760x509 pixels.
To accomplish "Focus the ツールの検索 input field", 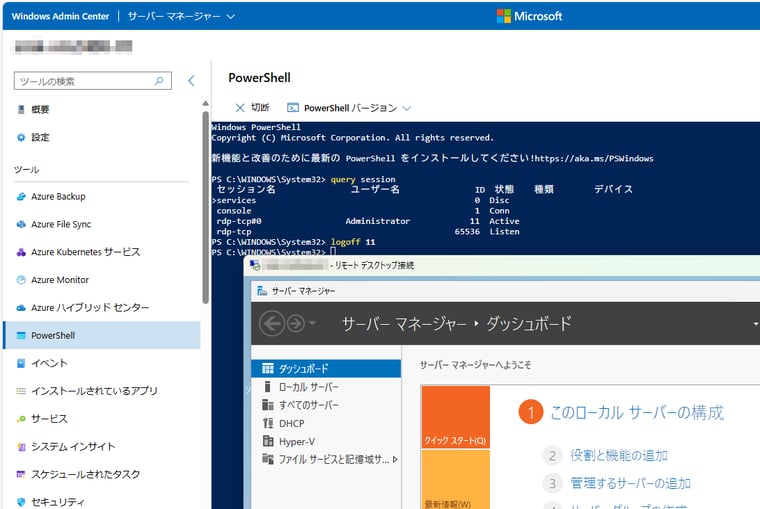I will pyautogui.click(x=93, y=81).
